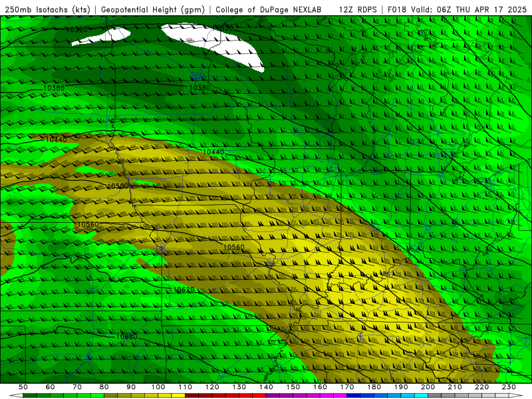Click the 160 value on the color scale
This screenshot has width=532, height=399.
[x=320, y=387]
